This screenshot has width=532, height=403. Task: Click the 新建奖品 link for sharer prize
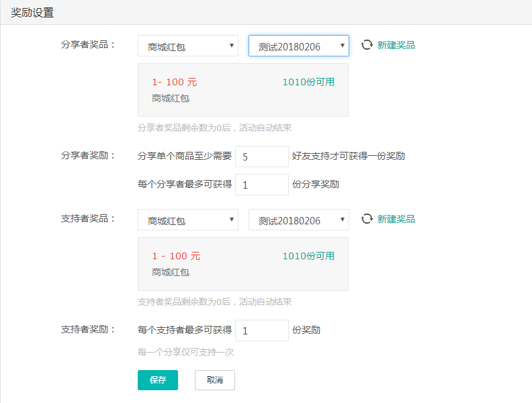[396, 45]
